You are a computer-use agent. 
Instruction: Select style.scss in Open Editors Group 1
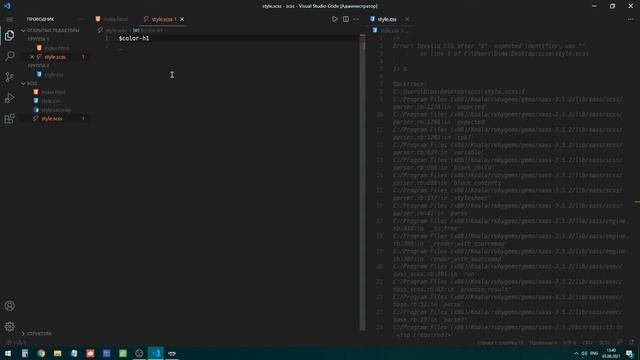click(55, 57)
